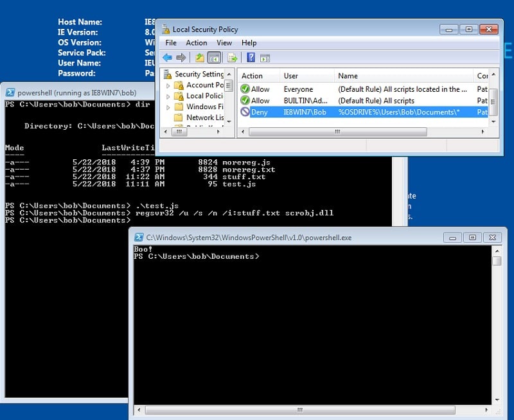Click the green Allow icon for BUILTIN\Ad... rule
This screenshot has height=420, width=514.
click(245, 100)
